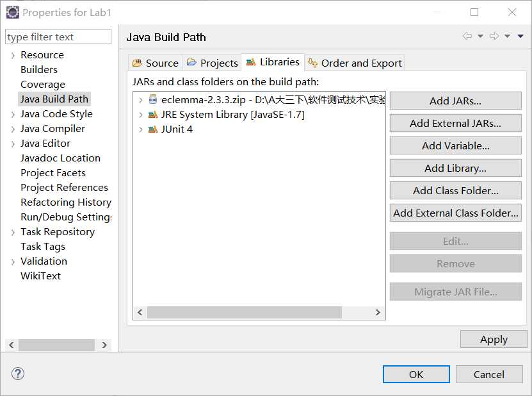Click the Add JARs... button
Viewport: 532px width, 396px height.
pyautogui.click(x=455, y=101)
